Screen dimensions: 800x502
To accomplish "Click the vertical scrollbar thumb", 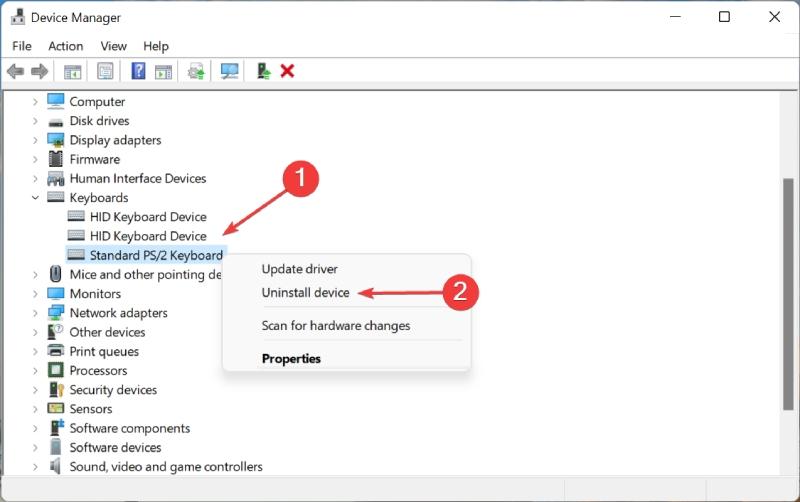I will coord(788,294).
